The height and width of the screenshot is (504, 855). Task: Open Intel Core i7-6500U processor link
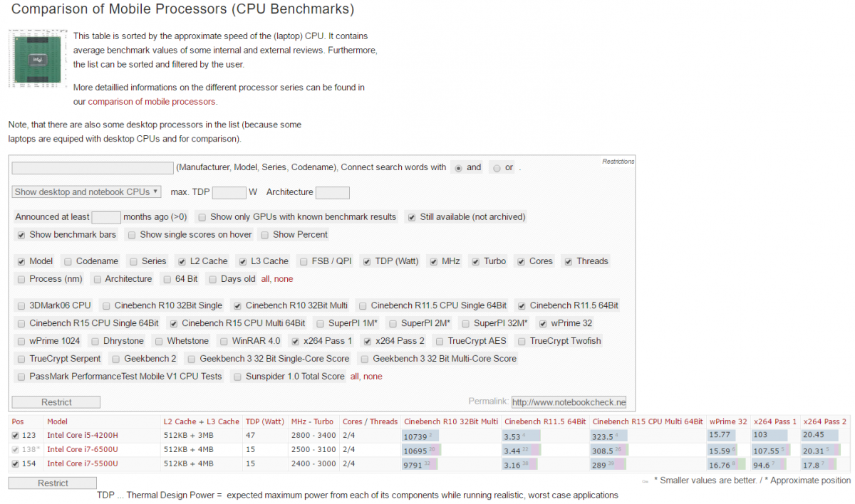[83, 449]
